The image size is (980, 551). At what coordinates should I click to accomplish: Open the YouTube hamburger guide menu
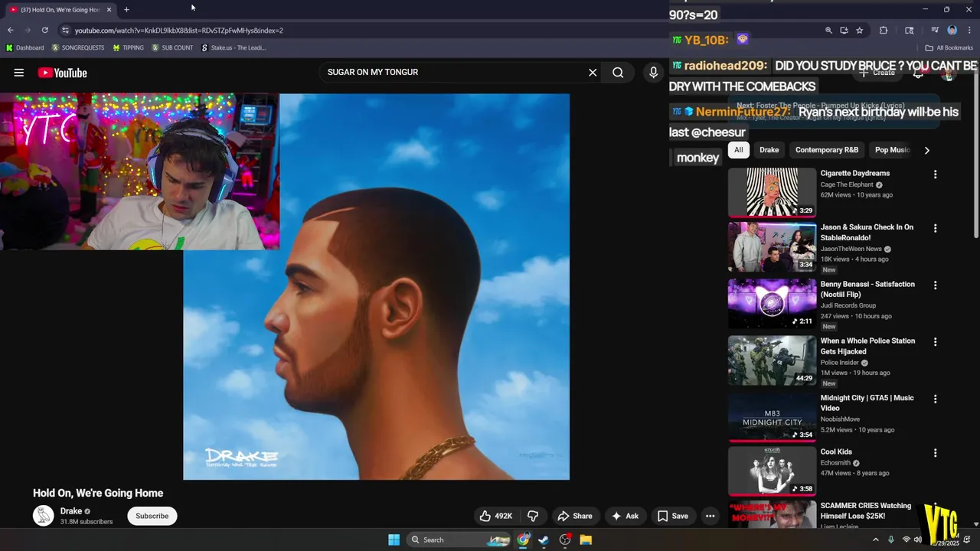pos(19,73)
